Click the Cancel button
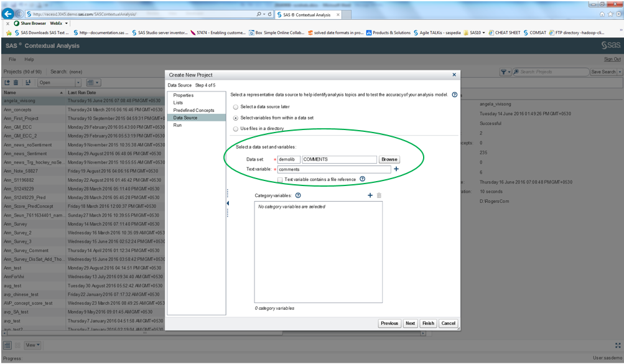 [x=448, y=324]
